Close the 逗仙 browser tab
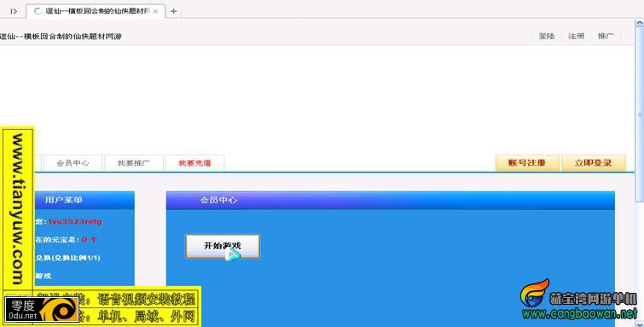 tap(155, 11)
